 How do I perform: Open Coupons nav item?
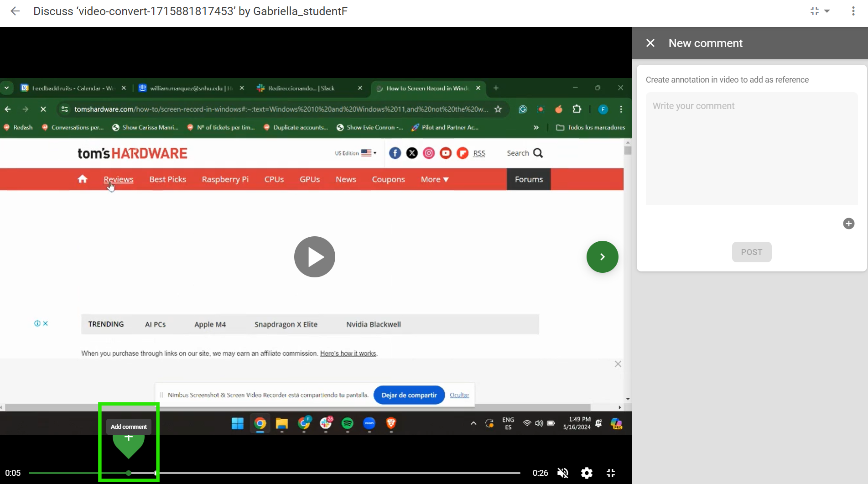[388, 179]
